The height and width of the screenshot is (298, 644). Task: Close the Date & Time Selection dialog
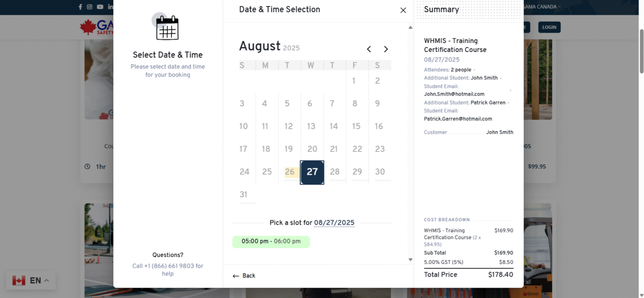pos(403,10)
